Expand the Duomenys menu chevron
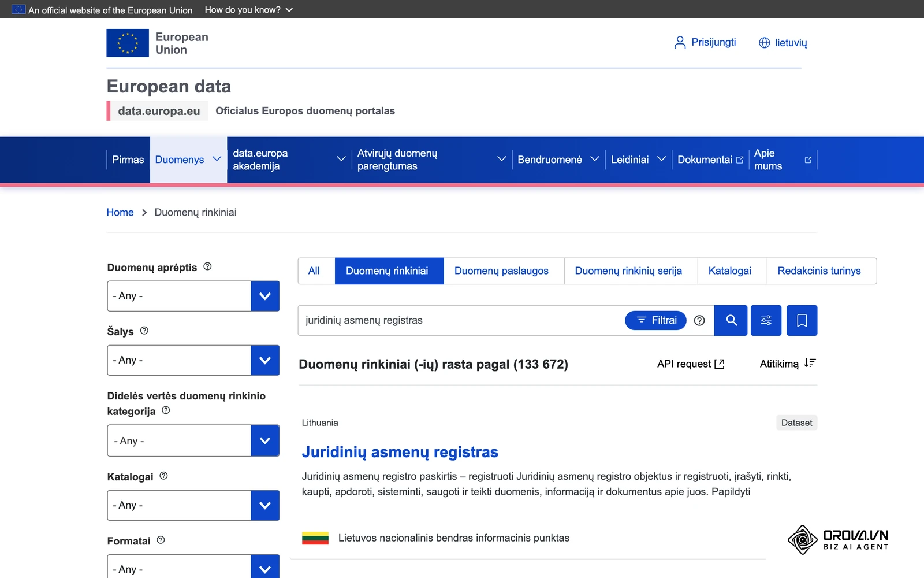The width and height of the screenshot is (924, 578). [217, 159]
